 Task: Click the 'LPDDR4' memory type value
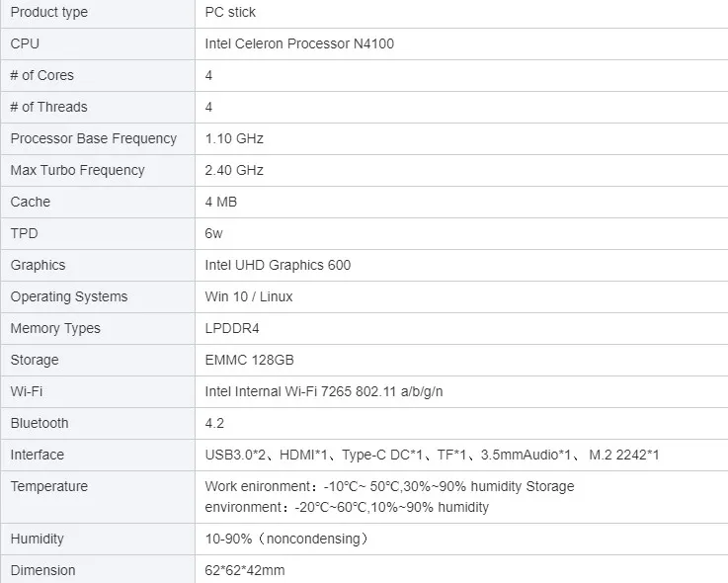point(232,328)
